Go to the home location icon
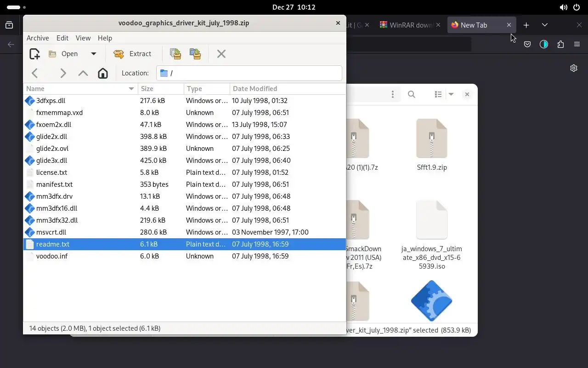The height and width of the screenshot is (368, 588). point(103,73)
